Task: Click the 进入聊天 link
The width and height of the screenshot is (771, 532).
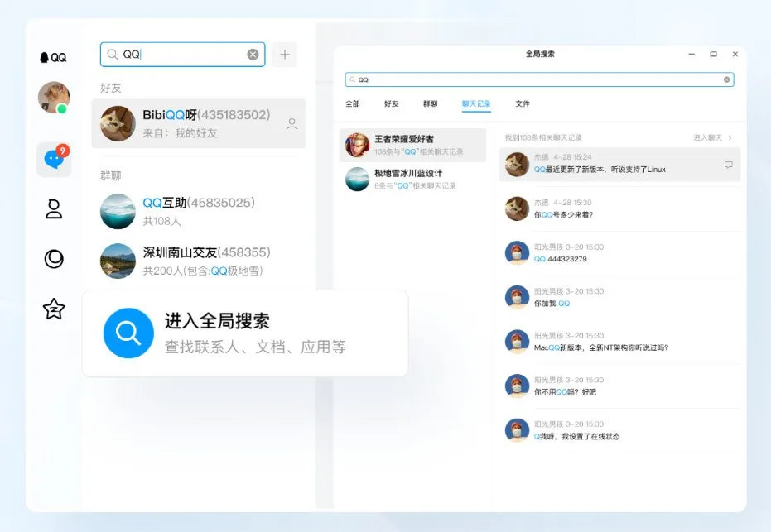Action: (x=711, y=137)
